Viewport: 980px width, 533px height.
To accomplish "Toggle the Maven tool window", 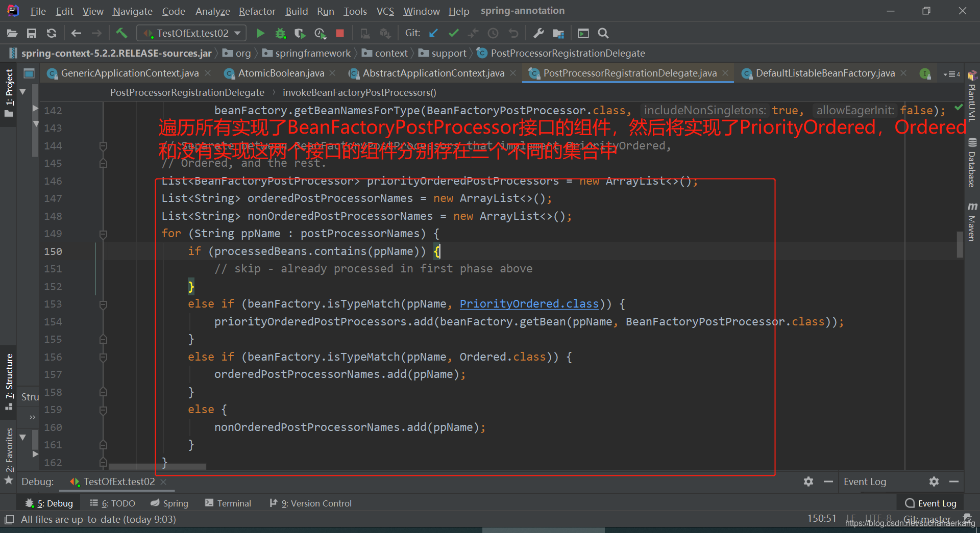I will (x=972, y=222).
